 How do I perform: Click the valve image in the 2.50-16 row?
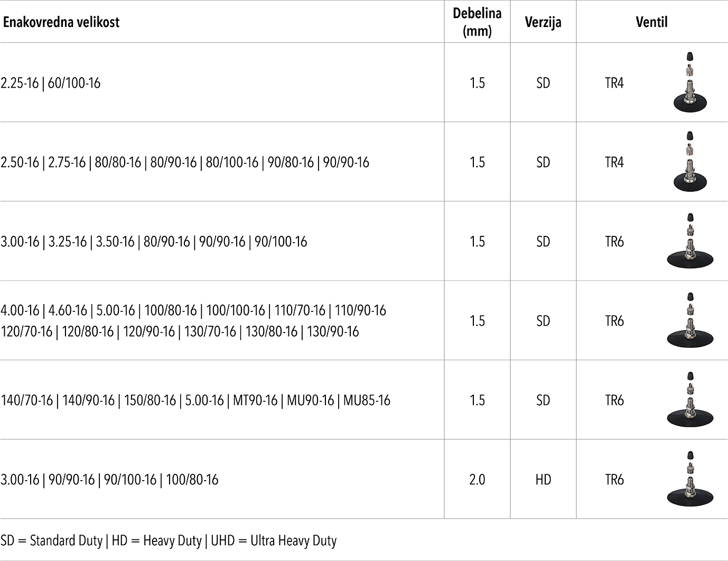[x=690, y=161]
